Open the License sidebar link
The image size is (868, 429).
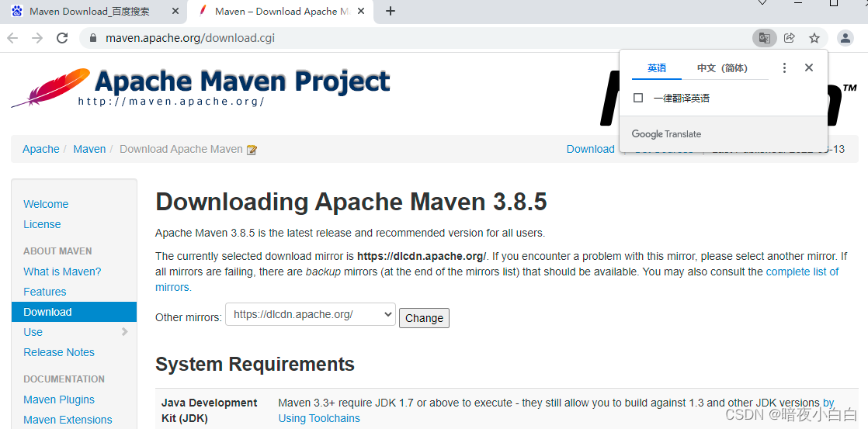click(42, 224)
